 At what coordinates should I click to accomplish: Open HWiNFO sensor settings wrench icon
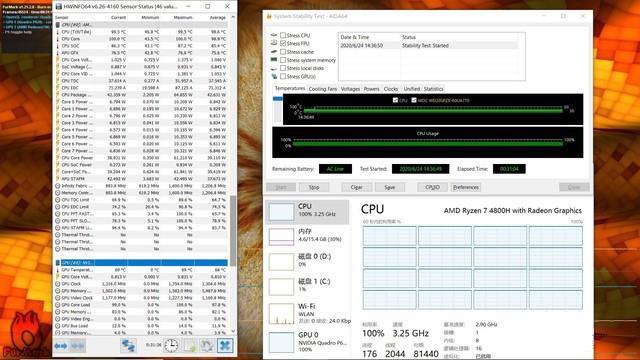(207, 346)
